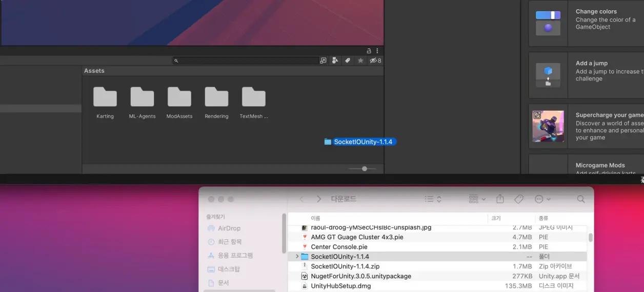Click the Assets breadcrumb label
This screenshot has width=644, height=292.
[94, 71]
